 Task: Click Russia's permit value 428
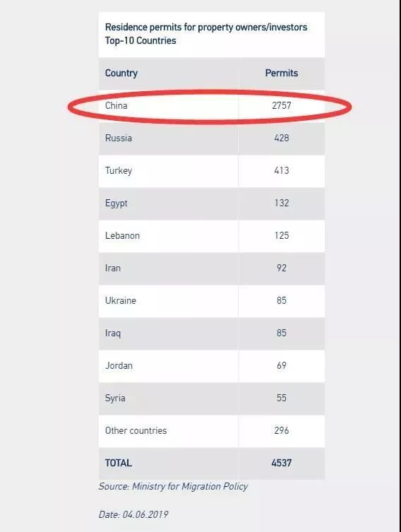click(282, 138)
